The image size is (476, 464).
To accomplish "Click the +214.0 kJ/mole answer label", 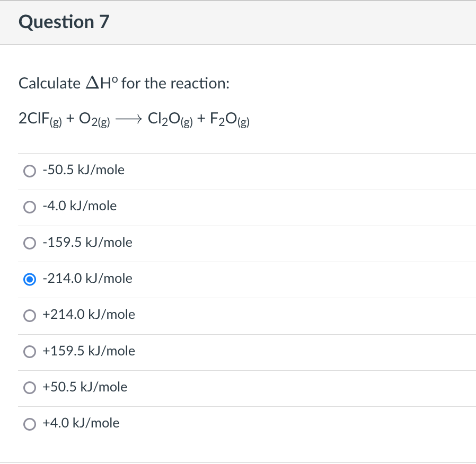I will (89, 315).
